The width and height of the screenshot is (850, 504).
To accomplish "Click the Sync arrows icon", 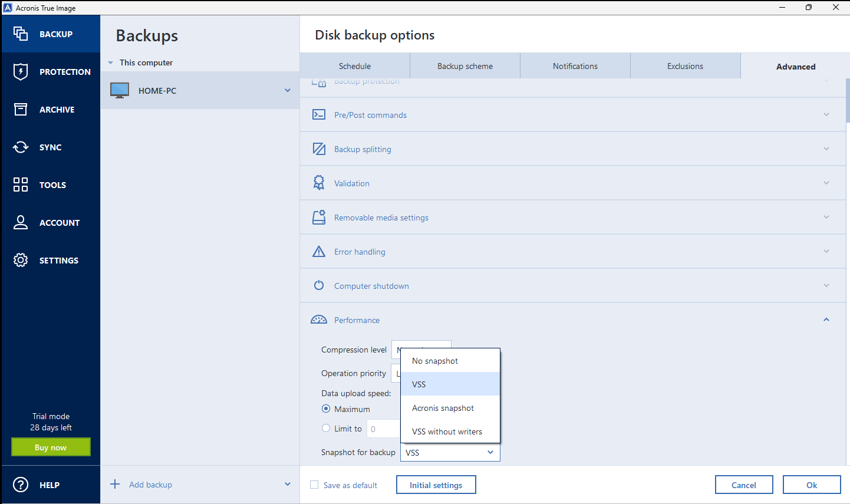I will 20,147.
